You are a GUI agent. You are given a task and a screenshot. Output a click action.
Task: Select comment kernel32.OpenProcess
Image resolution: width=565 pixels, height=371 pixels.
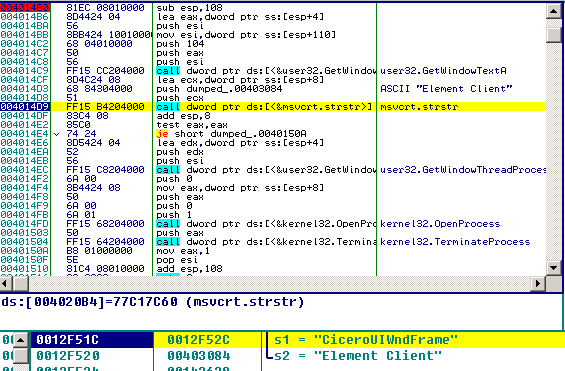(440, 224)
